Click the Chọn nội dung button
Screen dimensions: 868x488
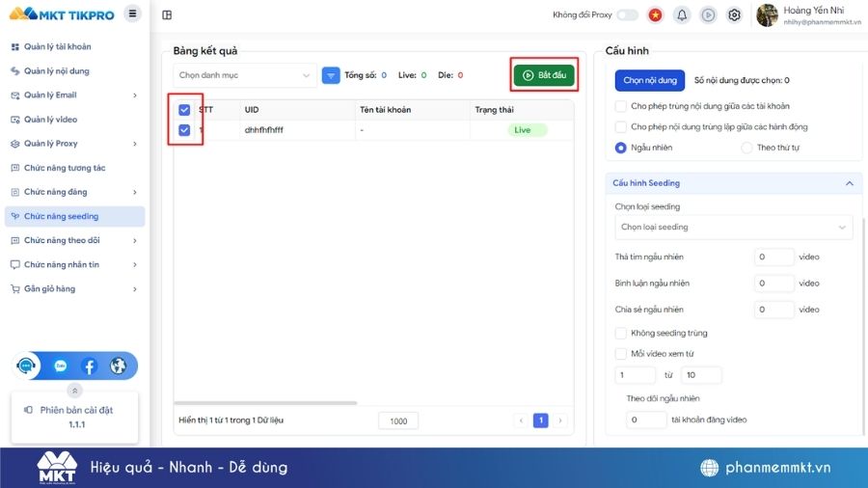650,80
